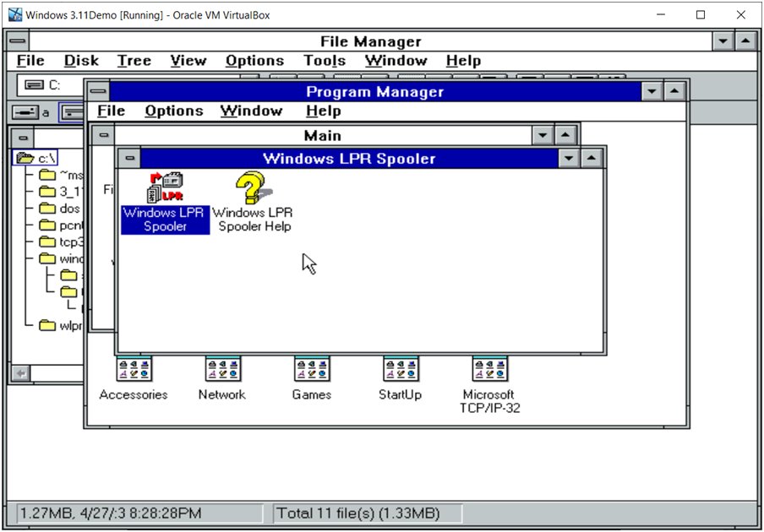The width and height of the screenshot is (764, 532).
Task: Open the C: drive dropdown in File Manager
Action: click(52, 85)
